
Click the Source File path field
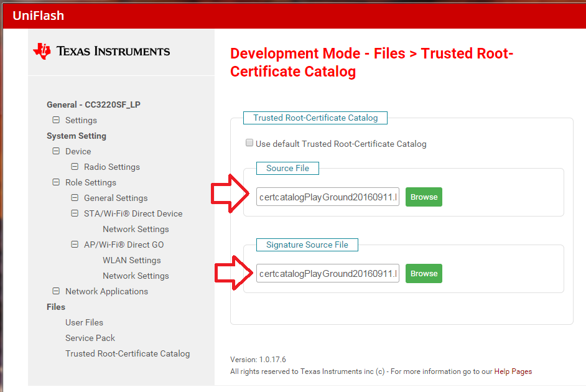pos(328,197)
